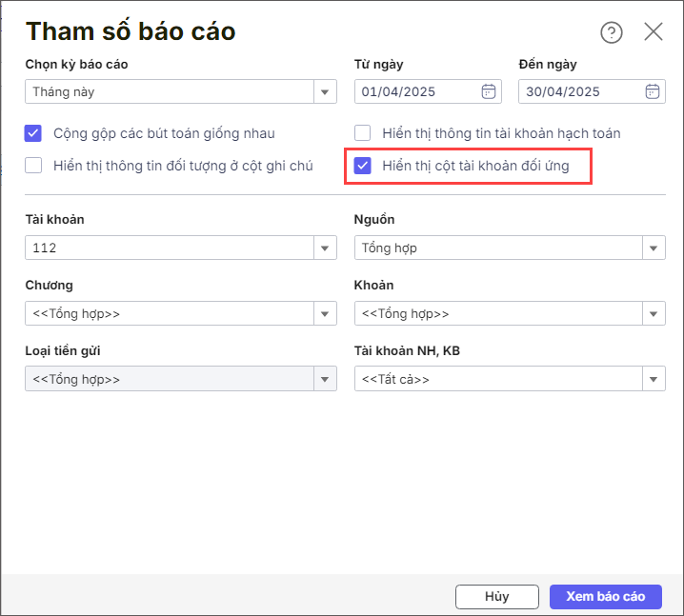Screen dimensions: 684x616
Task: Expand the Nguồn dropdown arrow
Action: [654, 248]
